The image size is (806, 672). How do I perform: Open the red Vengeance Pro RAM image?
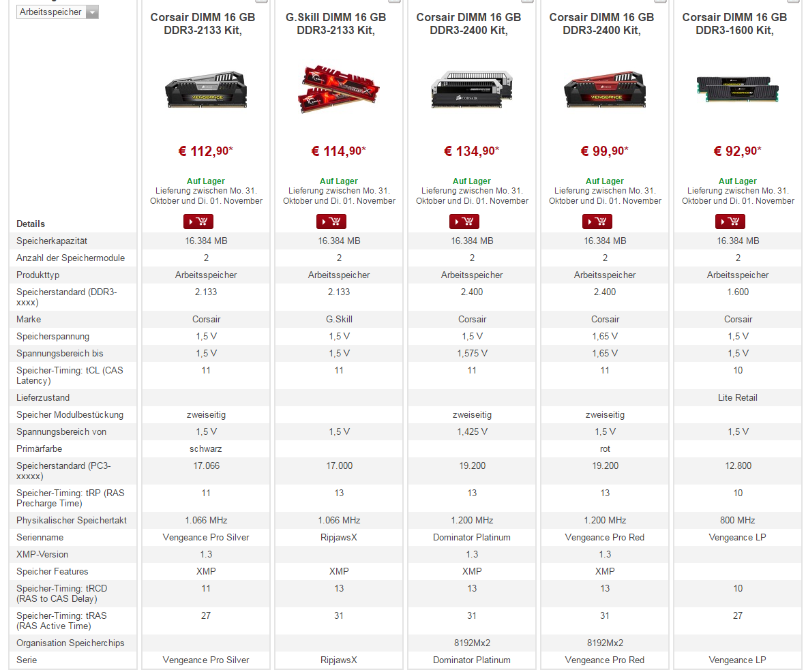(x=604, y=90)
